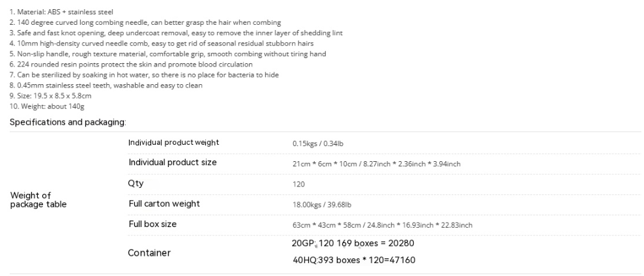Click the 10mm high-density curved needle line
Image resolution: width=644 pixels, height=276 pixels.
[x=162, y=44]
